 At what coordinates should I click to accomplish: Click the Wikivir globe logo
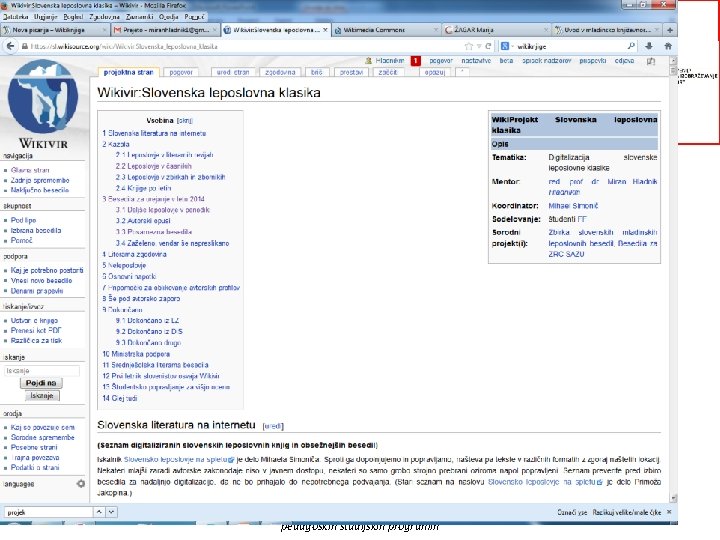(x=43, y=96)
